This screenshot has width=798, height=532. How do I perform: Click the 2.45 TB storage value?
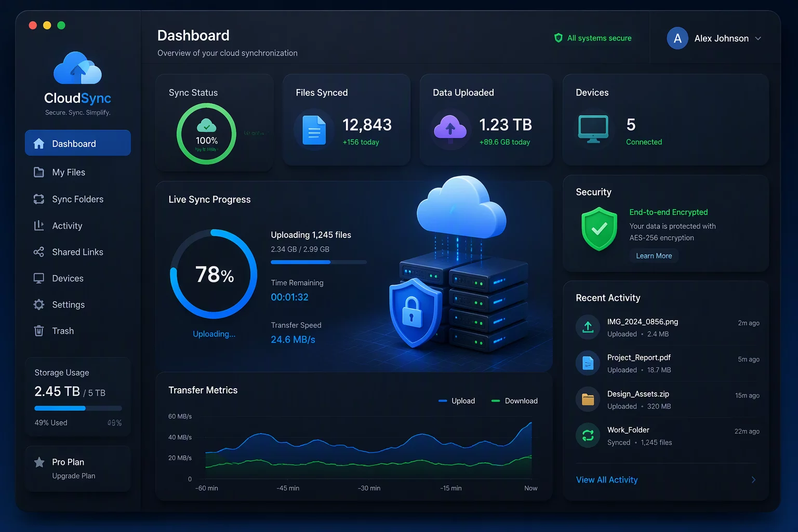pyautogui.click(x=57, y=391)
